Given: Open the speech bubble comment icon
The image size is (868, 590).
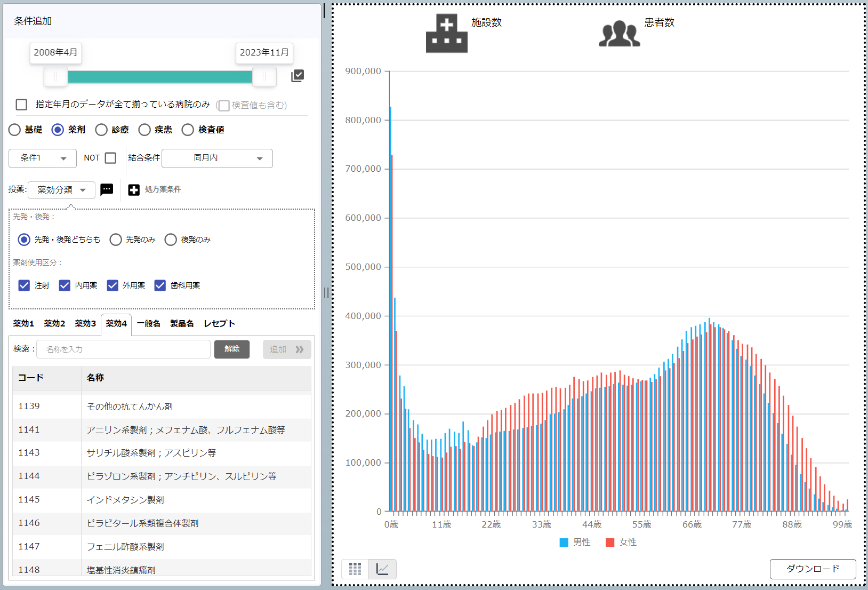Looking at the screenshot, I should [x=107, y=189].
